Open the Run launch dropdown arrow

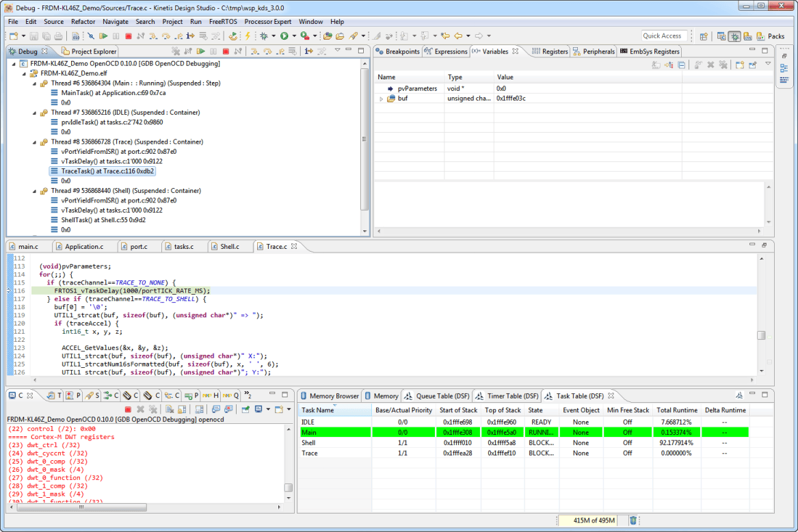pyautogui.click(x=293, y=36)
